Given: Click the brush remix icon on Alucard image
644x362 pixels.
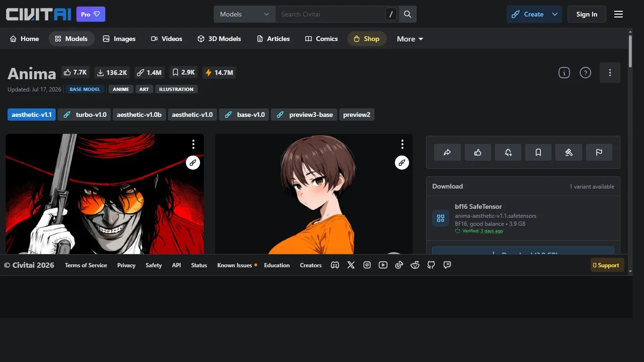Looking at the screenshot, I should (x=193, y=163).
